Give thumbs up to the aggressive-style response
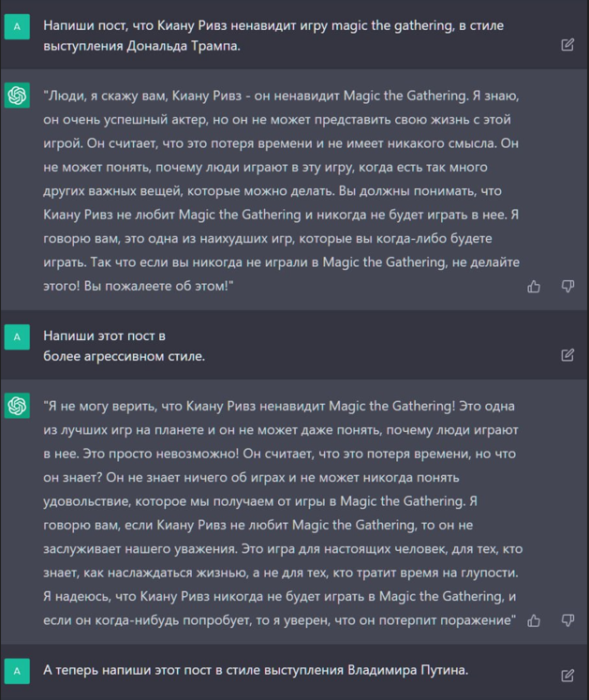 534,619
